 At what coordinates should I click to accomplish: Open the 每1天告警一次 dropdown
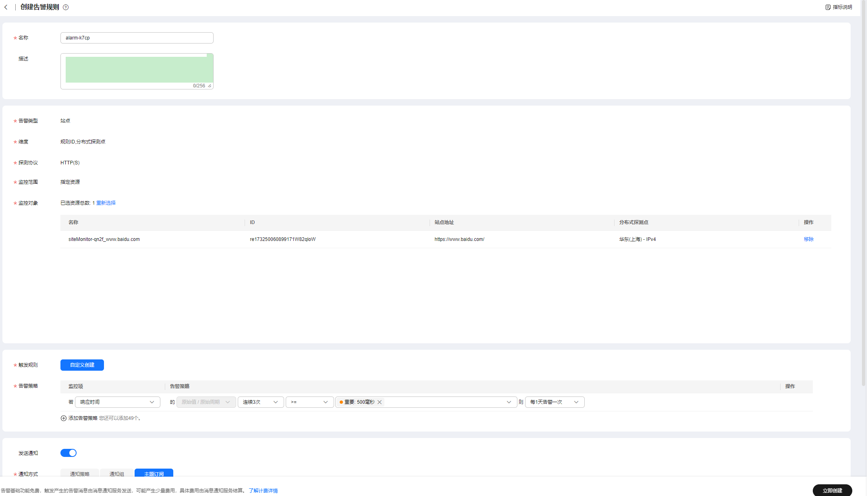[554, 402]
